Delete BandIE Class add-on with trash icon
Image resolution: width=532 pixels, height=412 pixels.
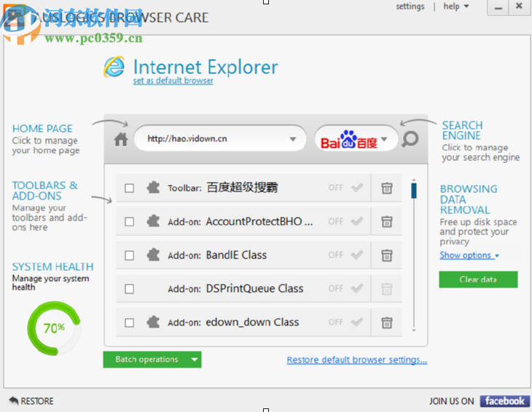pos(387,255)
